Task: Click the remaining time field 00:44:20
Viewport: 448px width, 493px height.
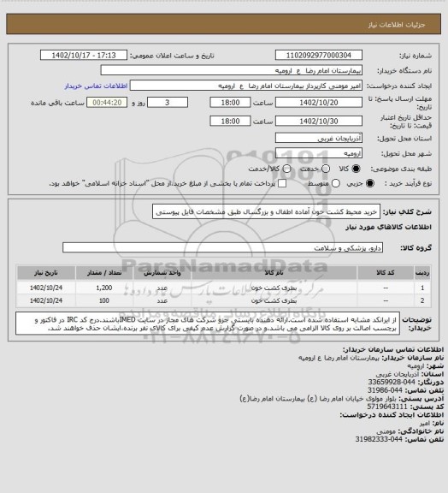Action: pyautogui.click(x=107, y=103)
